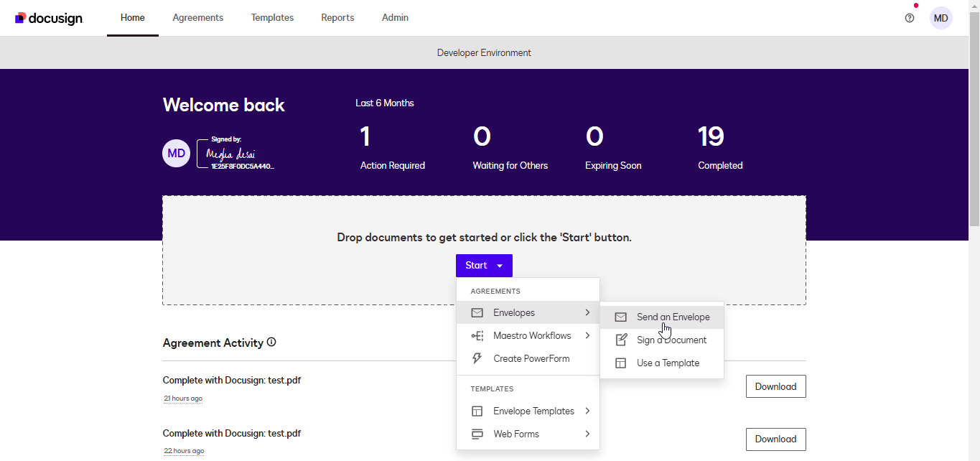Image resolution: width=980 pixels, height=461 pixels.
Task: Switch to the Agreements tab
Action: [x=198, y=18]
